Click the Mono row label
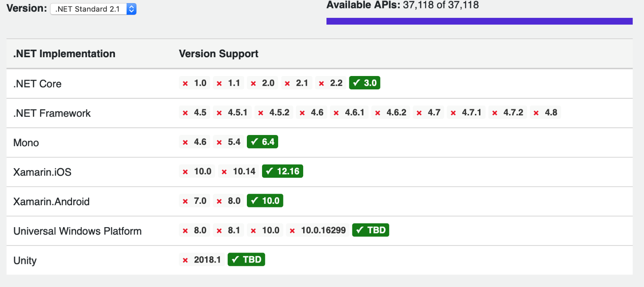This screenshot has width=644, height=287. point(26,143)
